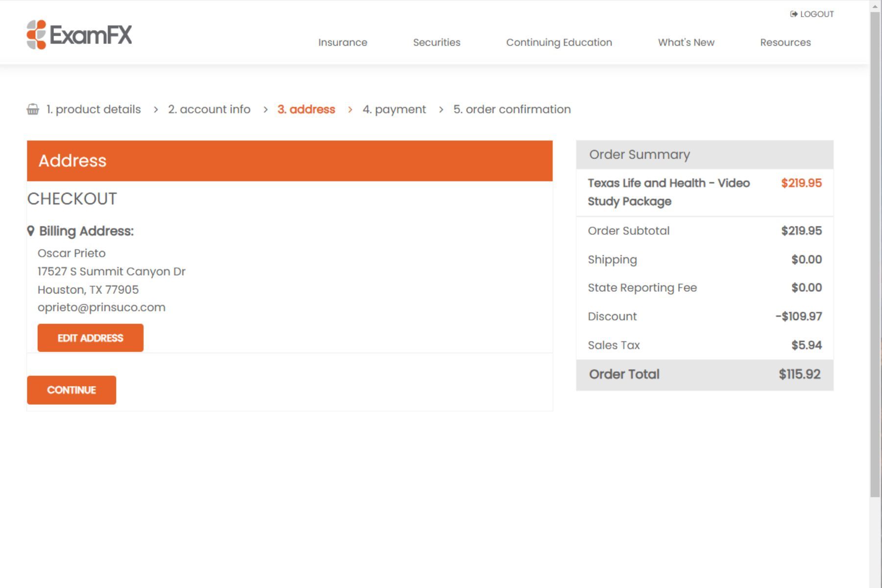Go to step 1 product details
Viewport: 882px width, 588px height.
point(94,109)
